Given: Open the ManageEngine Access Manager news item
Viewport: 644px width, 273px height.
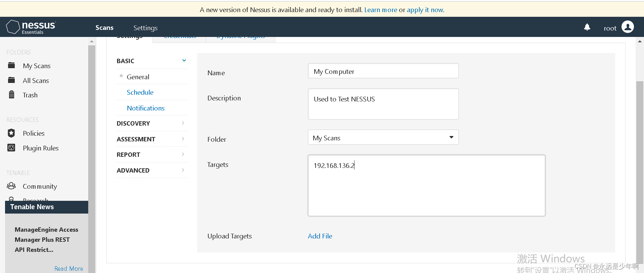Looking at the screenshot, I should 46,240.
